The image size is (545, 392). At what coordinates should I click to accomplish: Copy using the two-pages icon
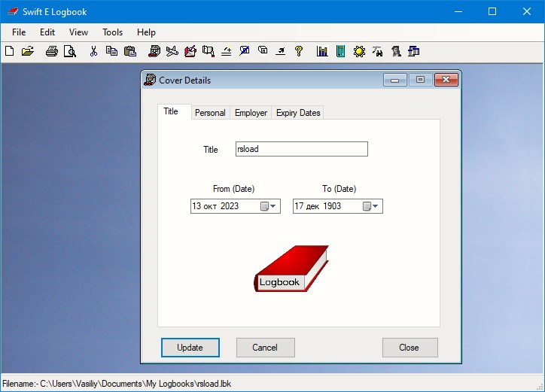tap(111, 51)
